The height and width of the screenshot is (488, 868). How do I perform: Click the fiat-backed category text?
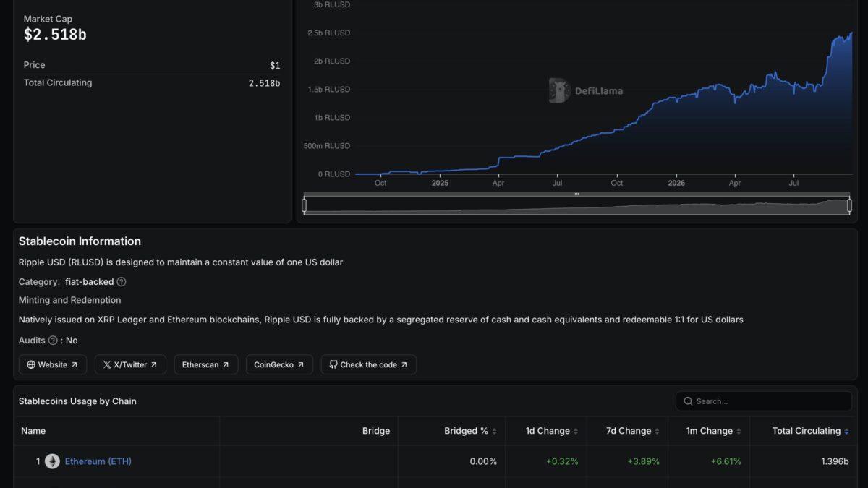89,282
